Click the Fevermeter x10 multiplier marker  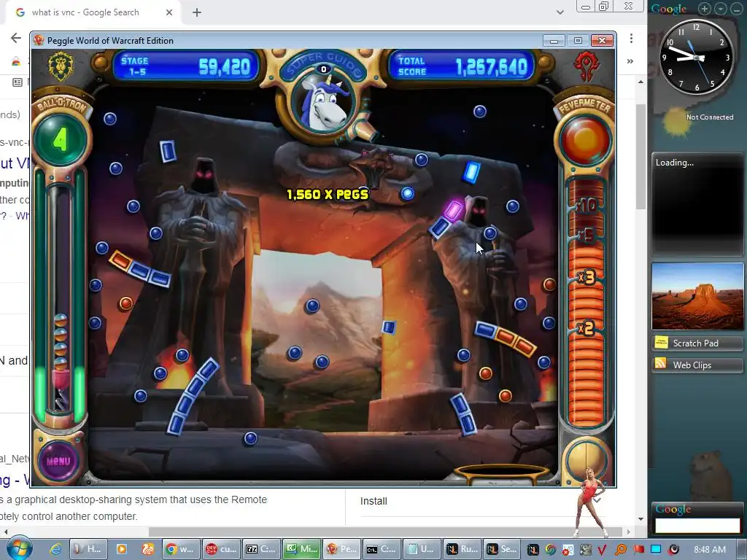pos(586,205)
